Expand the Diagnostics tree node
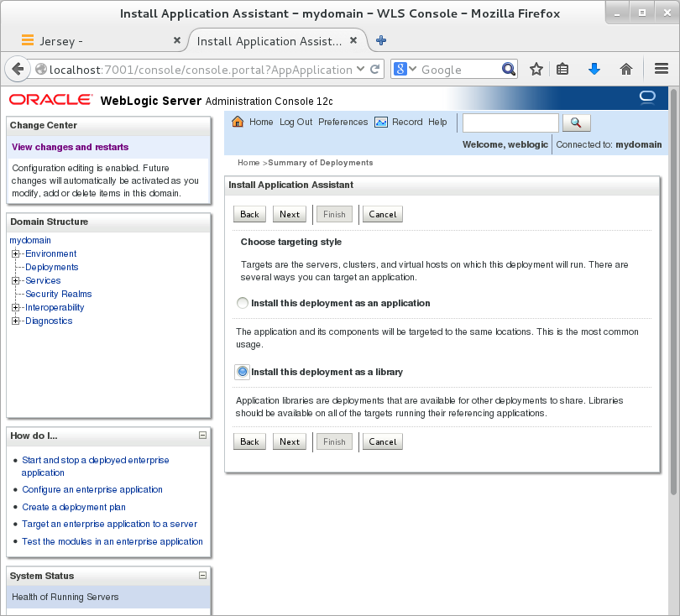 (16, 321)
